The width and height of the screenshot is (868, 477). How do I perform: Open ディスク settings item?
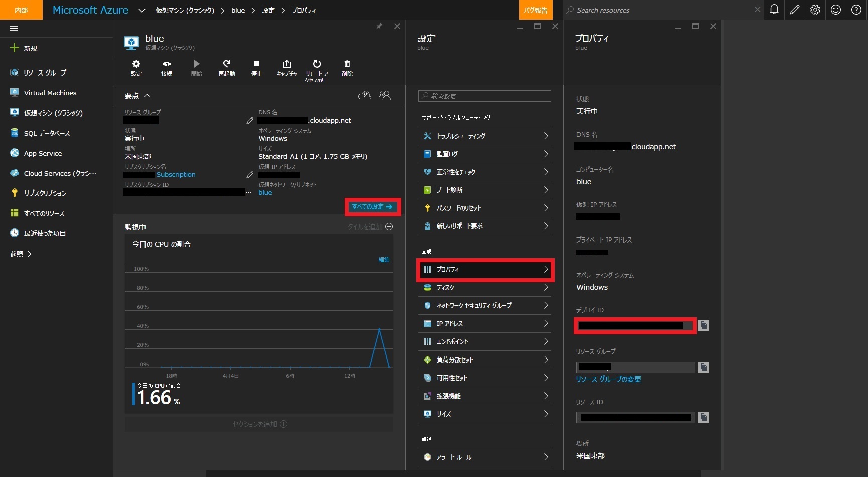click(485, 288)
